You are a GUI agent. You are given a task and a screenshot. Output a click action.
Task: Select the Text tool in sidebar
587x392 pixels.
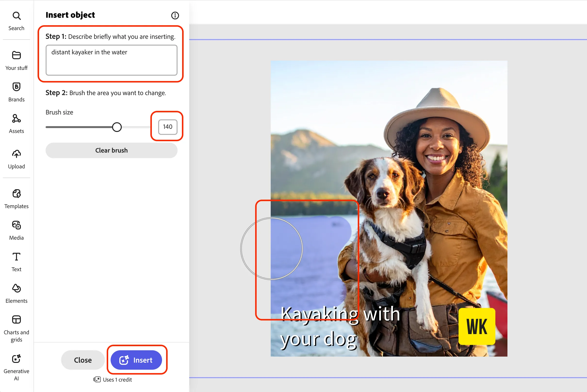[x=16, y=262]
